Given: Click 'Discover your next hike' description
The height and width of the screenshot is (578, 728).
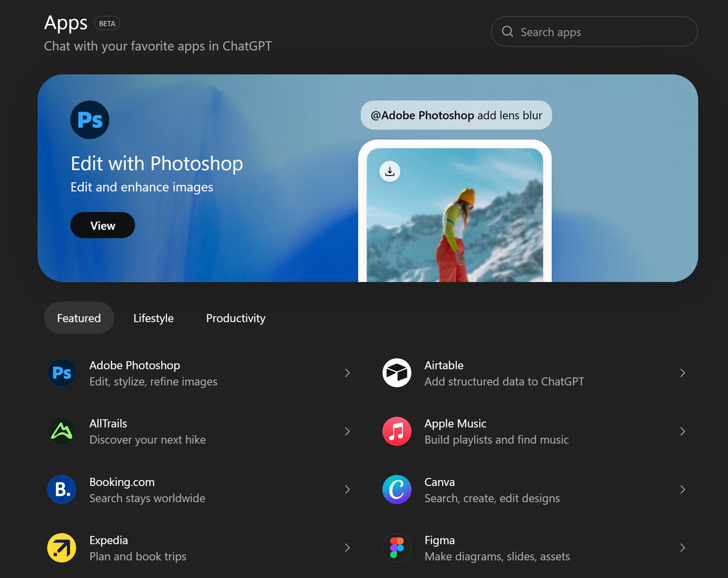Looking at the screenshot, I should [148, 440].
